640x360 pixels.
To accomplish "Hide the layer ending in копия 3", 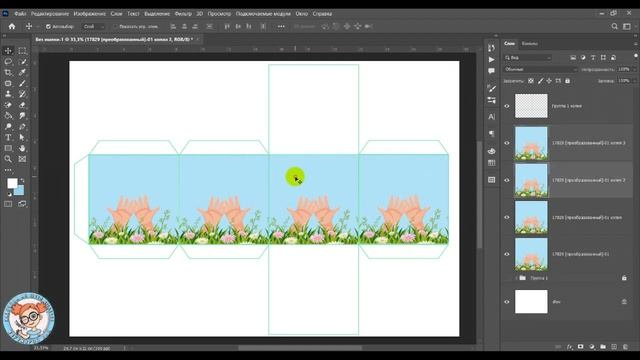I will pyautogui.click(x=507, y=143).
